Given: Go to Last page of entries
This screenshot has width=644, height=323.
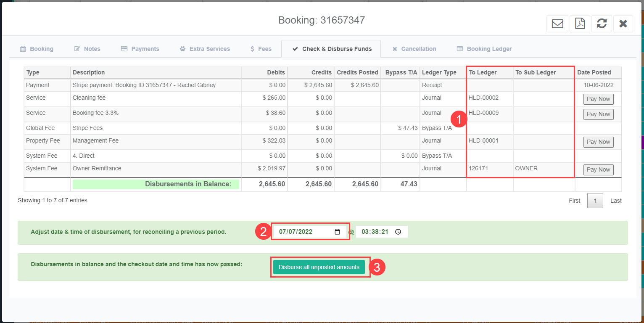Looking at the screenshot, I should point(616,201).
